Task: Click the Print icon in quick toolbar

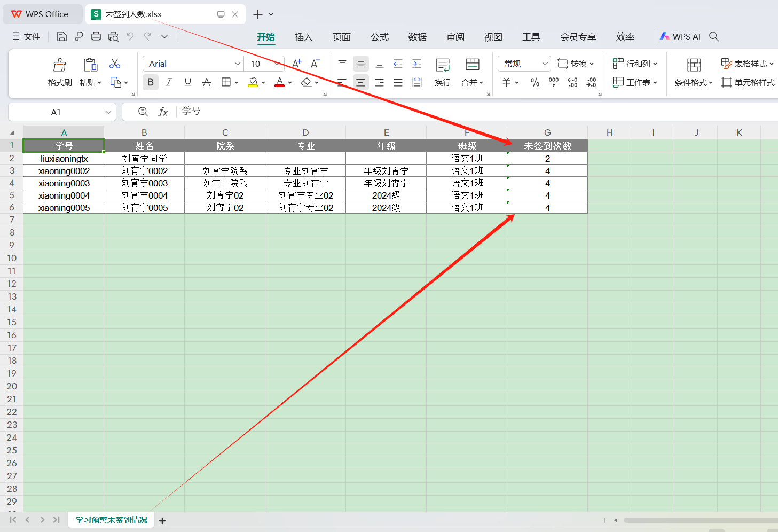Action: (x=96, y=36)
